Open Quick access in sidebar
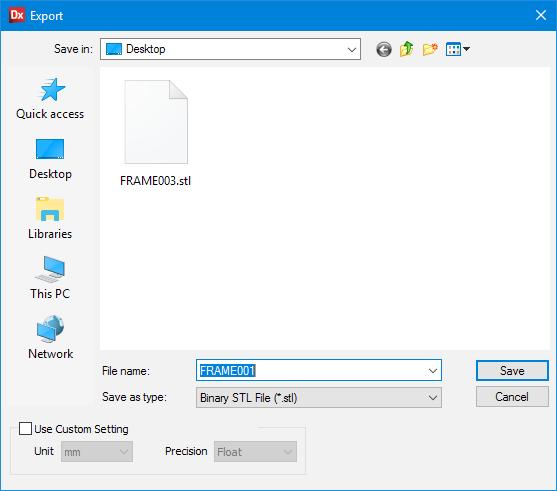Image resolution: width=557 pixels, height=491 pixels. click(50, 99)
